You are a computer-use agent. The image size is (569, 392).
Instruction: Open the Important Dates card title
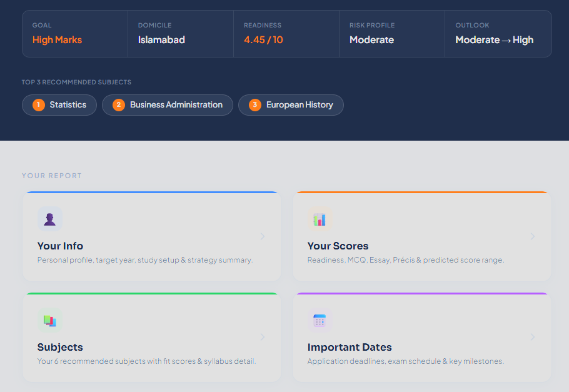pos(350,347)
